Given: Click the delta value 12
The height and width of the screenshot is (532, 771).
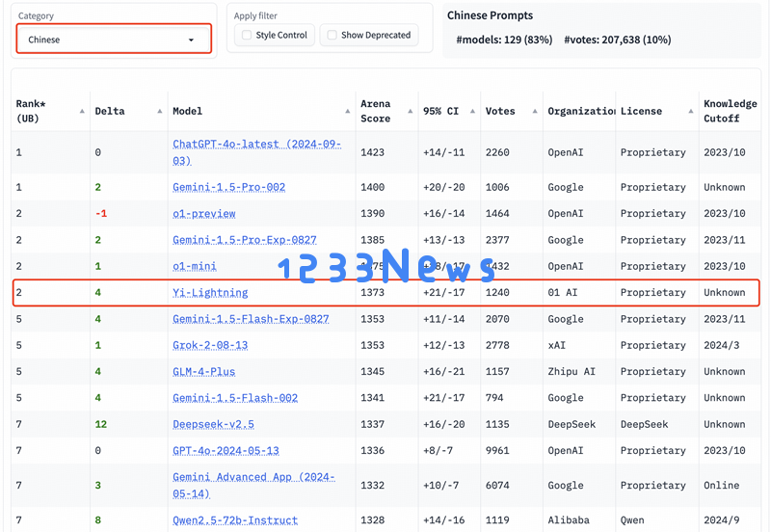Looking at the screenshot, I should [x=101, y=424].
